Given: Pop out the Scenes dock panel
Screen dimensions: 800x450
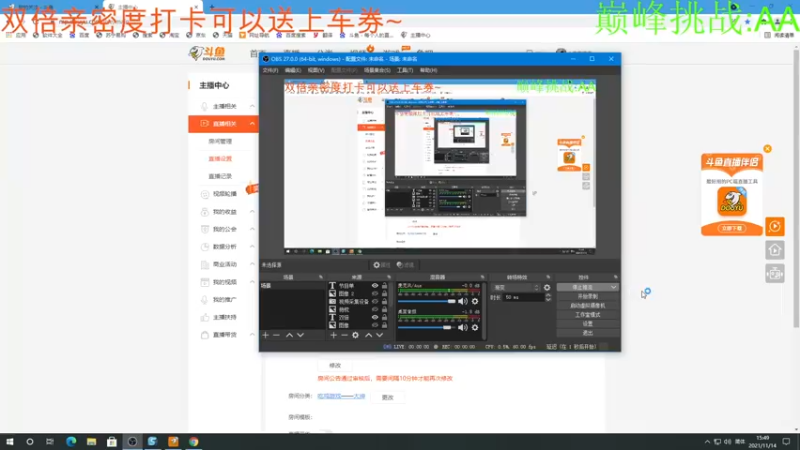Looking at the screenshot, I should tap(321, 277).
